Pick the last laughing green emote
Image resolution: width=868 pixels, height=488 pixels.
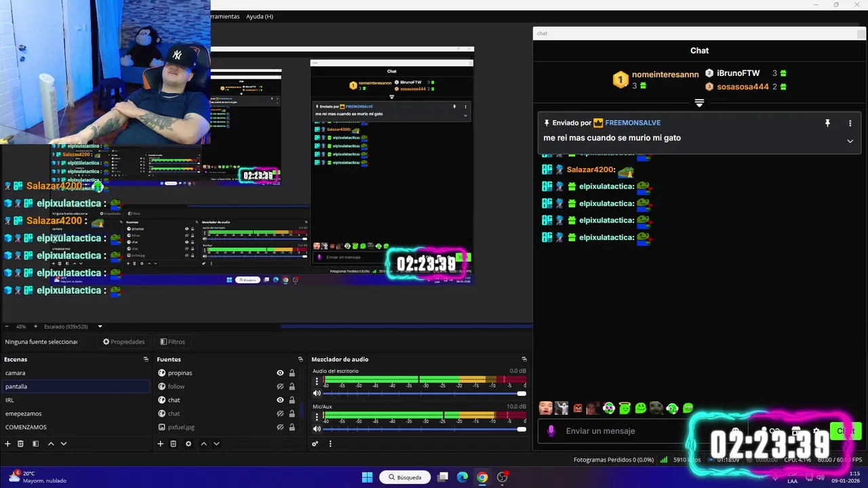tap(688, 408)
